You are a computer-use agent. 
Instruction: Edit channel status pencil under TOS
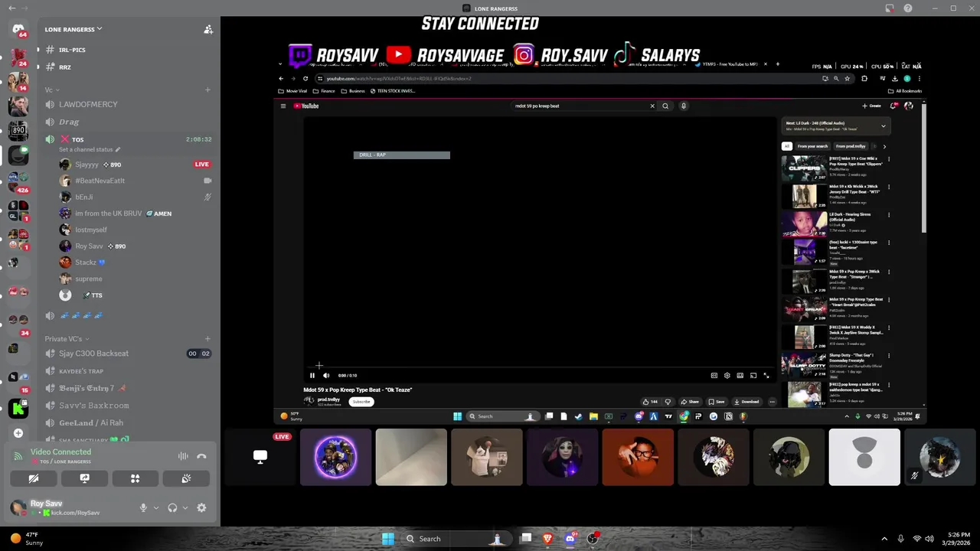click(x=118, y=150)
